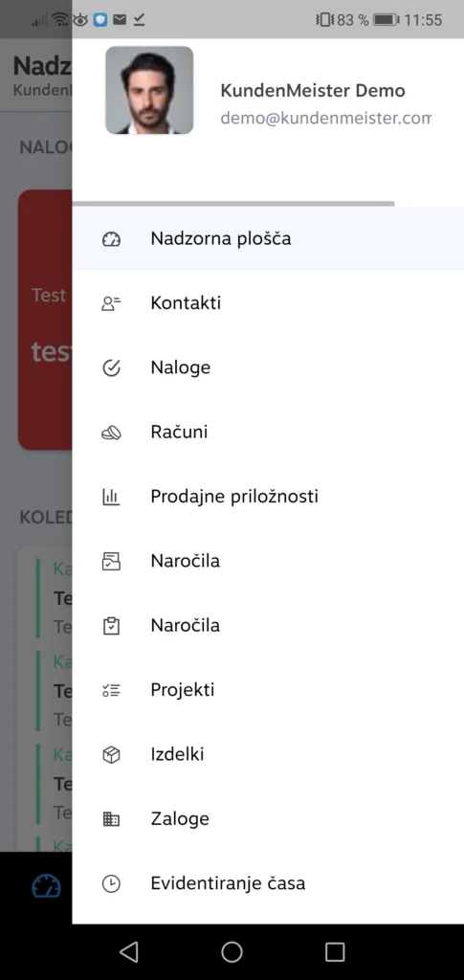Tap the Izdelki box icon
464x980 pixels.
coord(111,754)
